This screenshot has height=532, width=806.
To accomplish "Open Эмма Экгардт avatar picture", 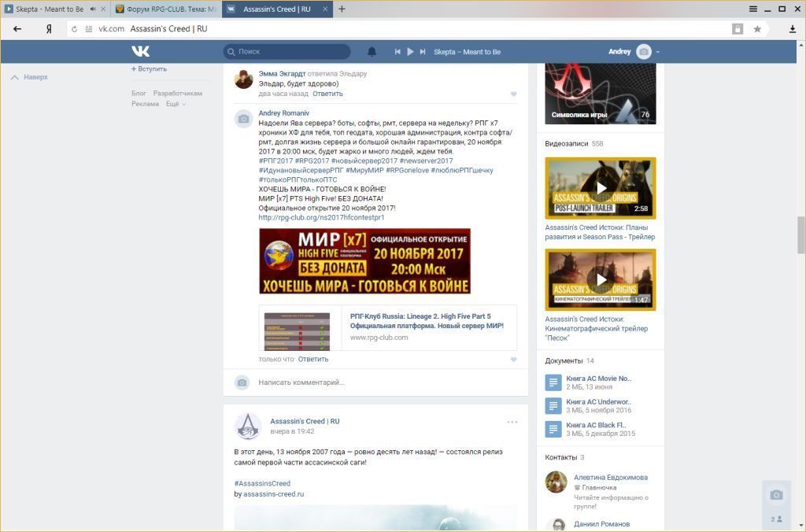I will coord(244,79).
